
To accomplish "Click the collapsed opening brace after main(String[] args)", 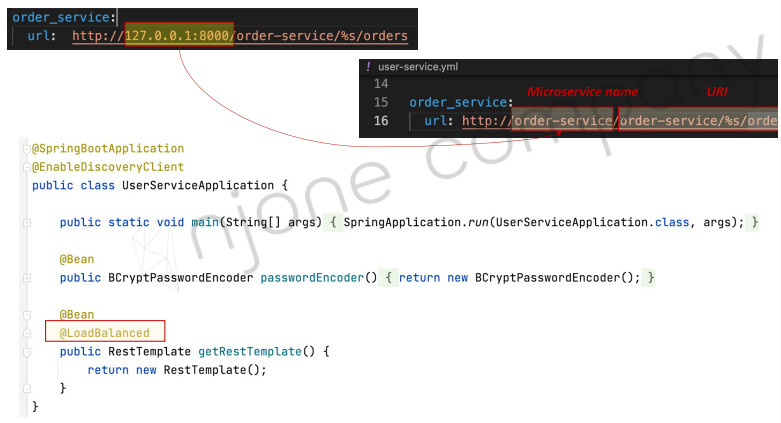I will pyautogui.click(x=333, y=222).
